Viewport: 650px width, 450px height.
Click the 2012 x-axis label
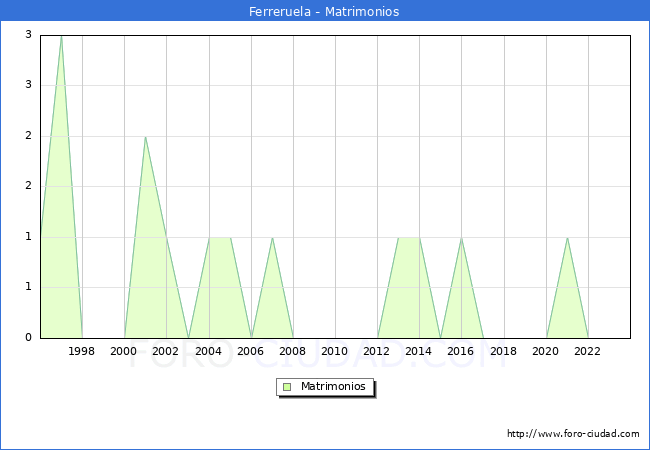point(377,351)
